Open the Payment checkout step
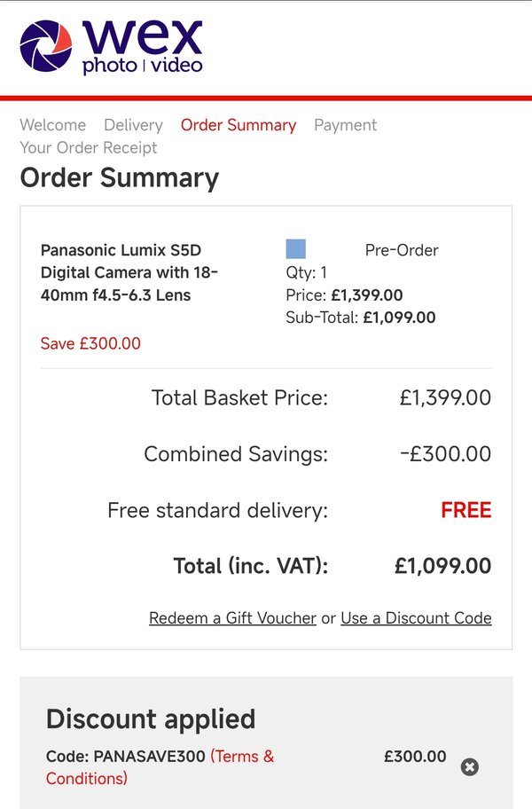Viewport: 532px width, 809px height. tap(345, 125)
